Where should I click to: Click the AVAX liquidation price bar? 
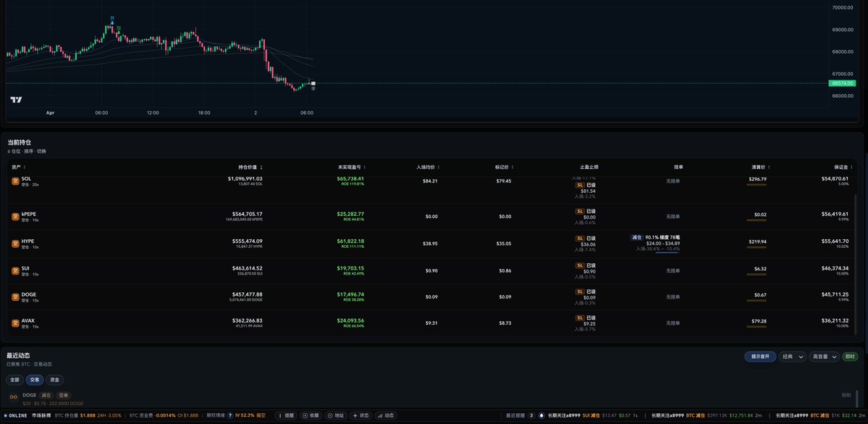(x=757, y=328)
